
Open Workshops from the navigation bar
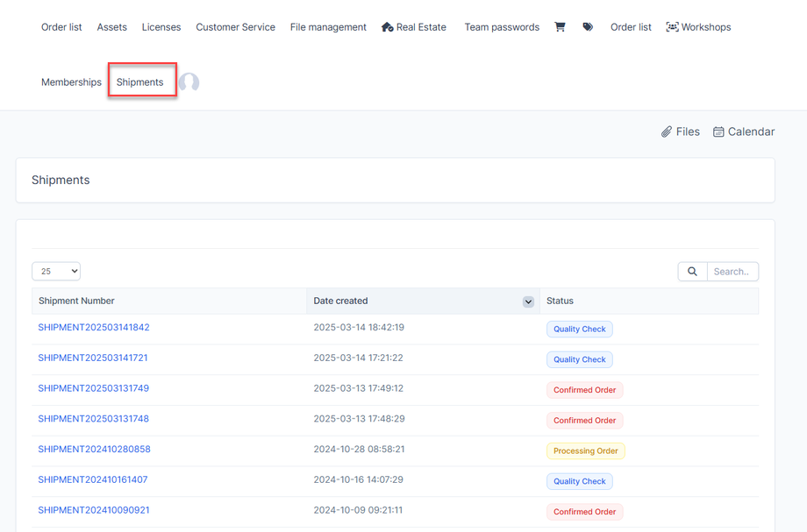(698, 27)
